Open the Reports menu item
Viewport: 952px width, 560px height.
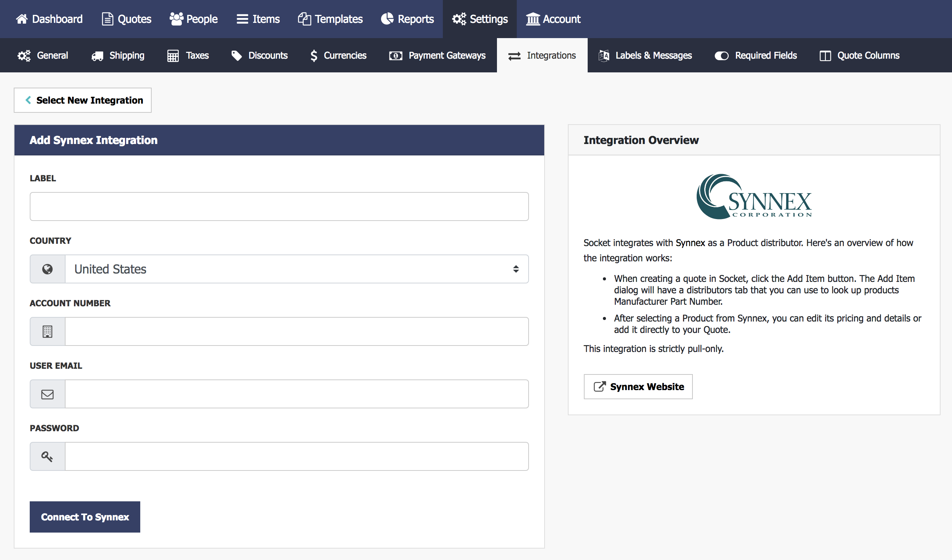pos(407,19)
